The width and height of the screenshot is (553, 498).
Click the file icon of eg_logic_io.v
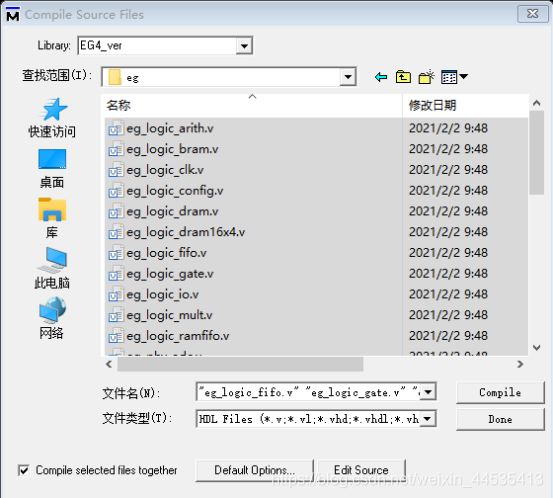(x=116, y=295)
